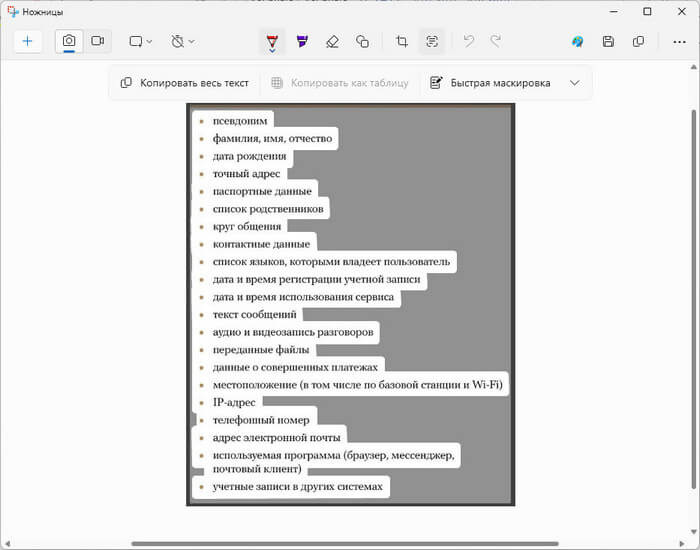Open the shapes tool
The width and height of the screenshot is (700, 550).
pyautogui.click(x=362, y=41)
